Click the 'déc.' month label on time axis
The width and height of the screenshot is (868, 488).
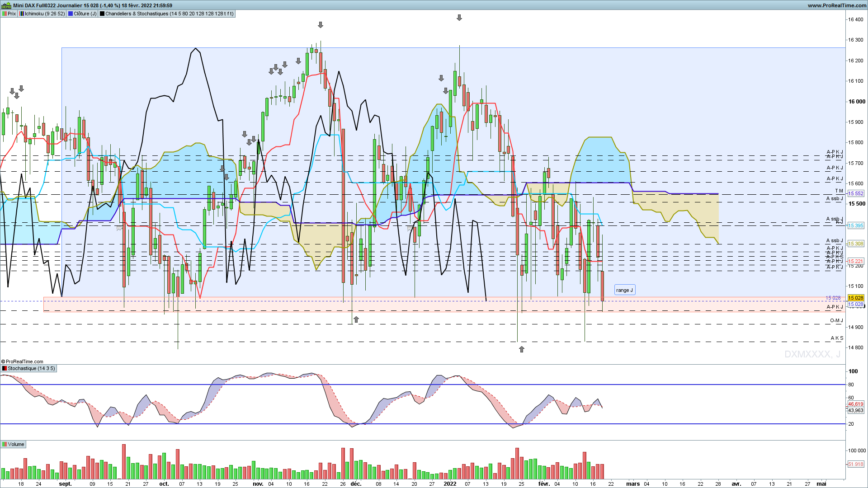click(x=356, y=484)
